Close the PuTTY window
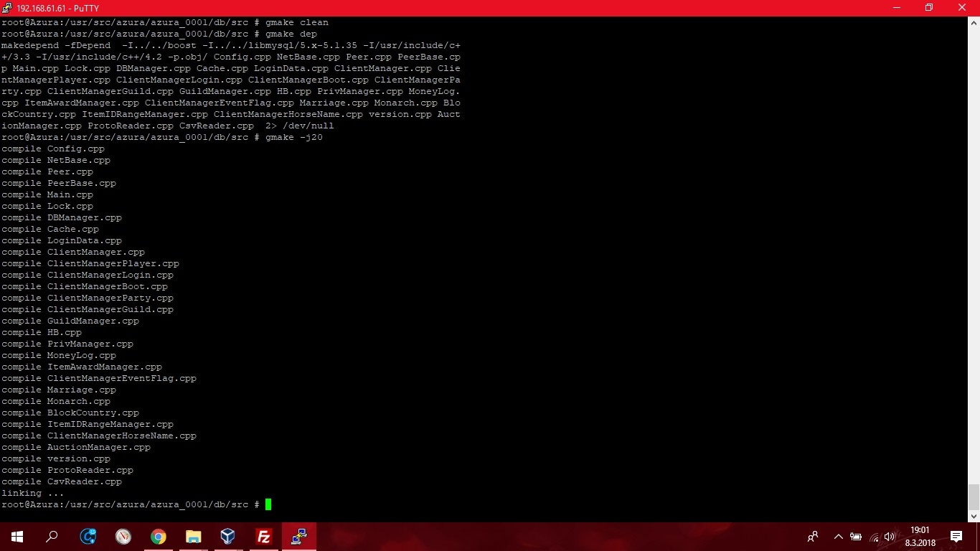 pos(963,8)
